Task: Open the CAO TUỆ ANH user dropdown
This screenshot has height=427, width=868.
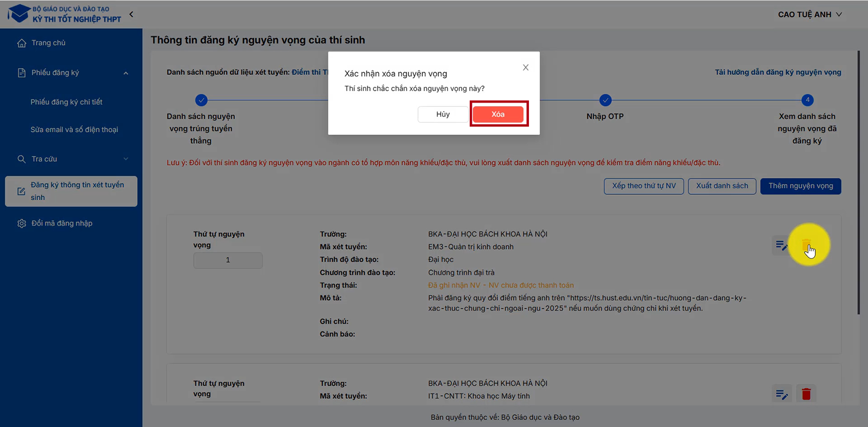Action: click(809, 15)
